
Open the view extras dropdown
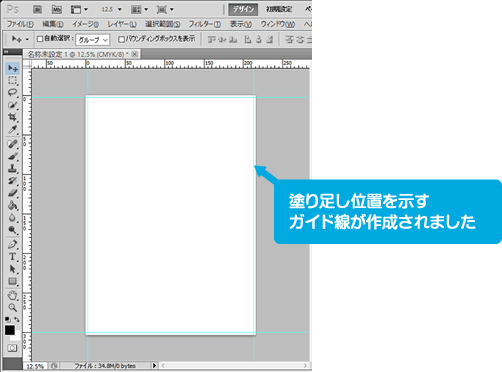(80, 10)
